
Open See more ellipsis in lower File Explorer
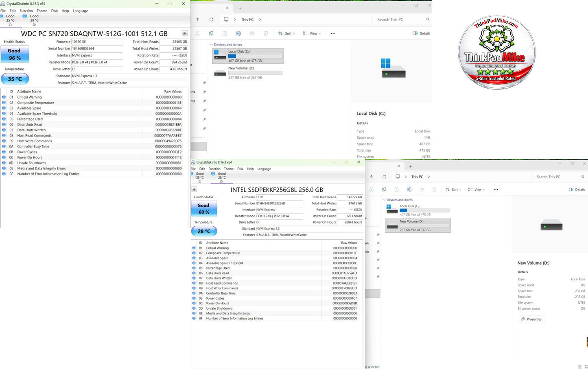point(496,189)
